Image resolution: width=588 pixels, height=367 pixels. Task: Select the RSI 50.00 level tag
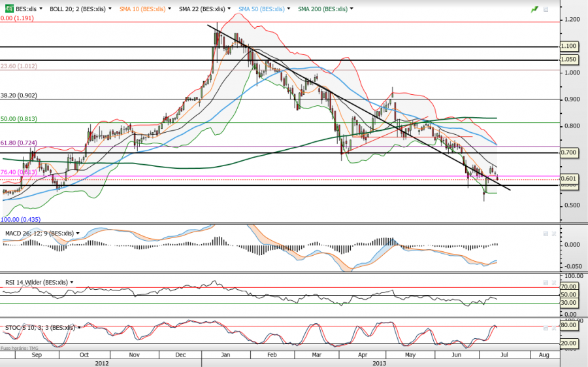pyautogui.click(x=568, y=294)
